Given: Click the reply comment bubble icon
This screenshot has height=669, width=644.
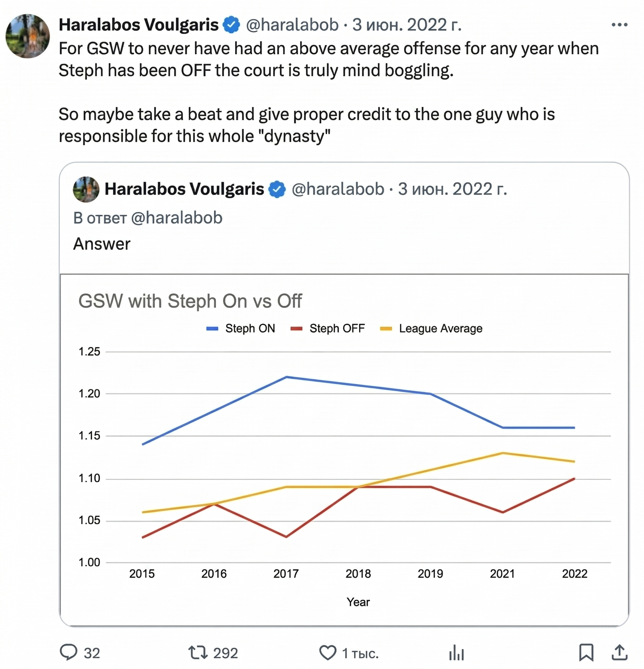Looking at the screenshot, I should tap(69, 652).
